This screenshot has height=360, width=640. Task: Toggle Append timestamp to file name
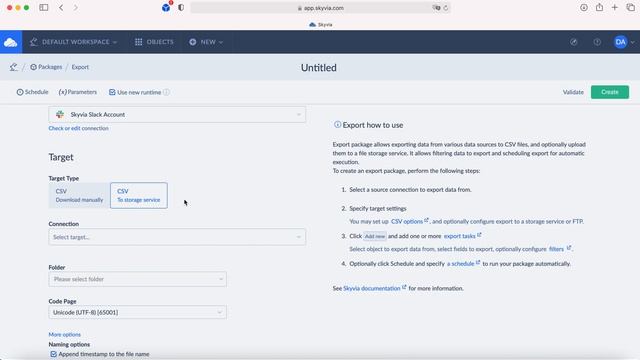click(x=53, y=354)
